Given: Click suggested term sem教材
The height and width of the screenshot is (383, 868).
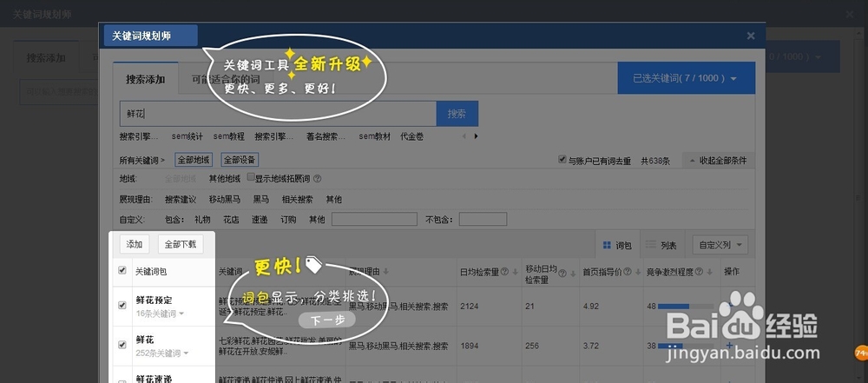Looking at the screenshot, I should click(x=374, y=136).
